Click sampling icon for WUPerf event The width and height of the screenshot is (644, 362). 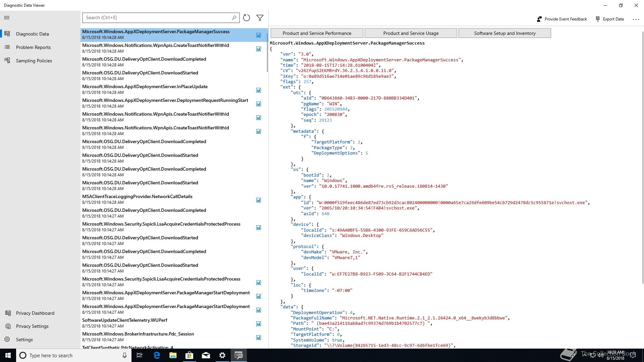coord(259,324)
